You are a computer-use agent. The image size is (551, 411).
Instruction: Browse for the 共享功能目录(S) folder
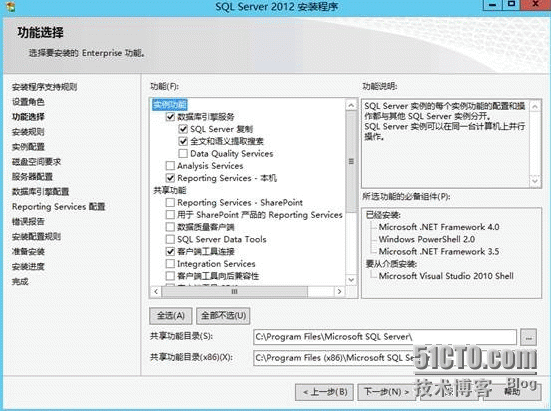[x=529, y=337]
